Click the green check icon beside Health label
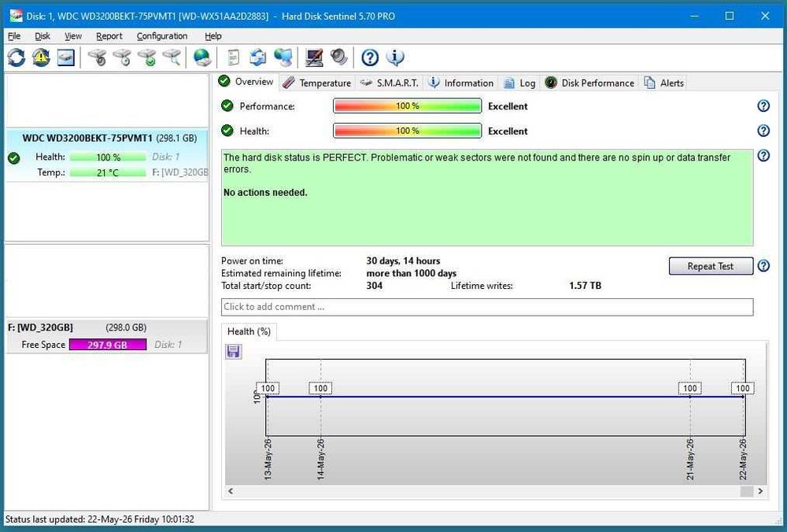This screenshot has height=532, width=787. (x=227, y=131)
